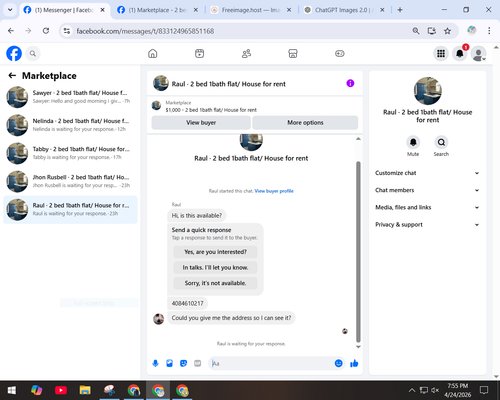Click the back arrow next to Marketplace
500x400 pixels.
[x=12, y=76]
